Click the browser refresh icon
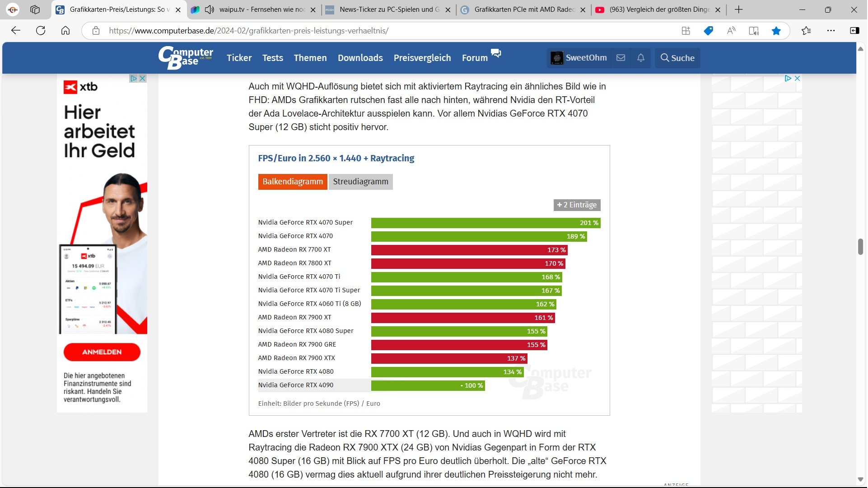The height and width of the screenshot is (488, 868). pos(41,31)
